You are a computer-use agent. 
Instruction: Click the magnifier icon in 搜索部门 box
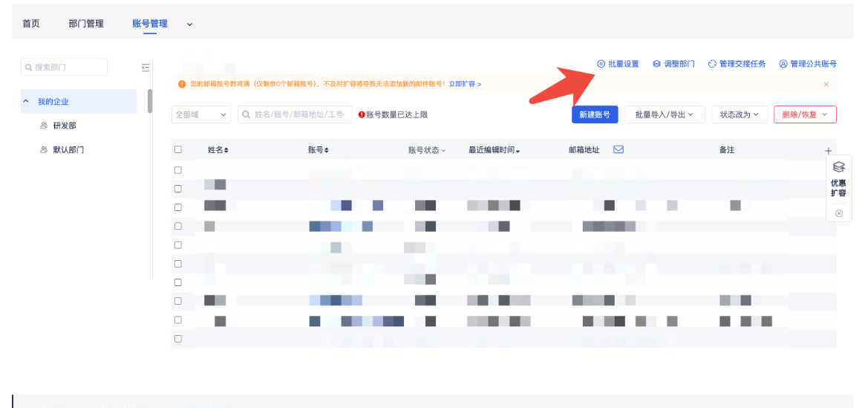click(29, 67)
